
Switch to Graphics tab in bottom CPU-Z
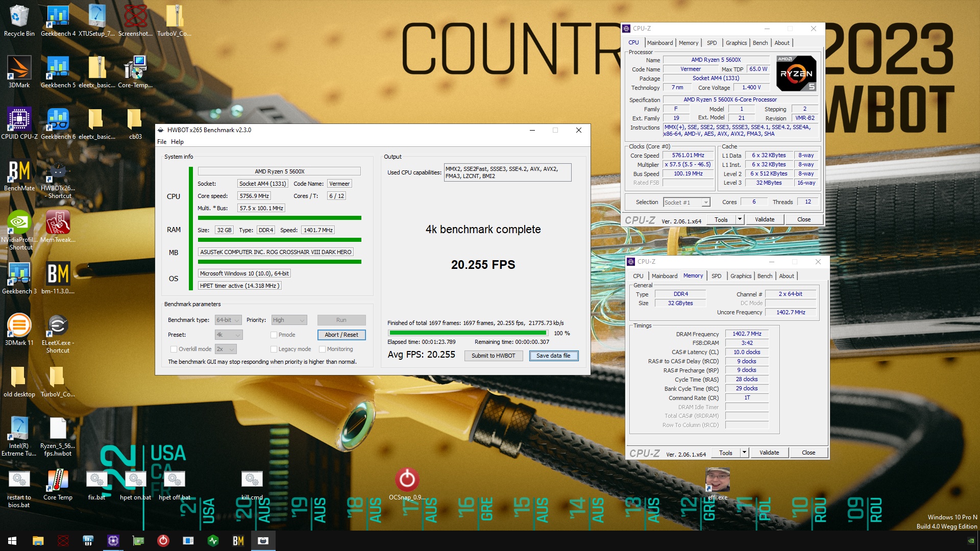click(741, 276)
